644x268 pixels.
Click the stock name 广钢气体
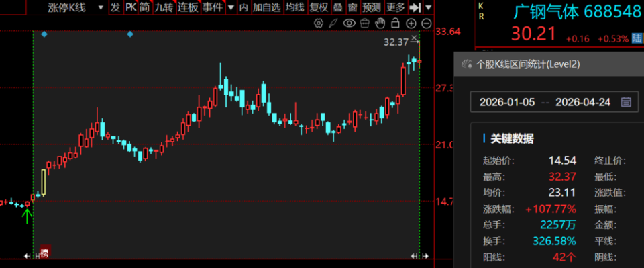click(546, 13)
